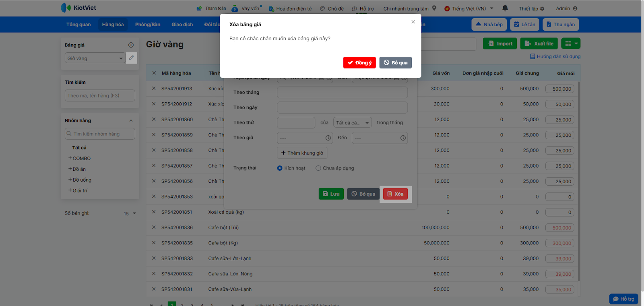Remove row SP542001833 with its X icon
The width and height of the screenshot is (644, 306).
(x=154, y=258)
